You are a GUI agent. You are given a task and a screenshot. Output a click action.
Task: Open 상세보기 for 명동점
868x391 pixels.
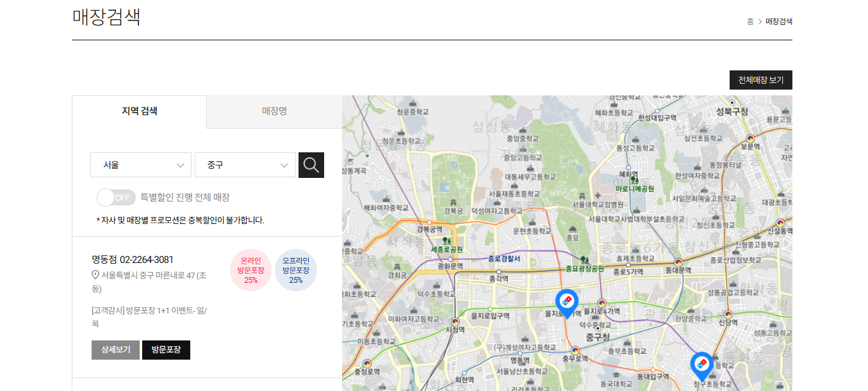click(115, 350)
